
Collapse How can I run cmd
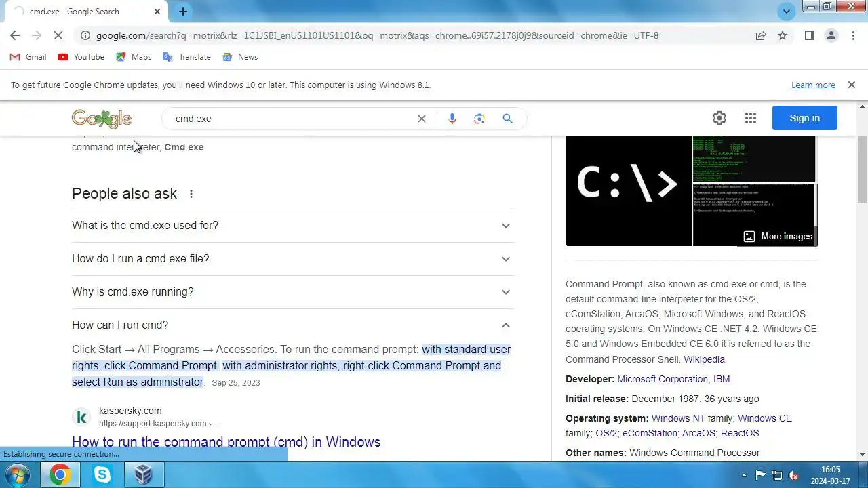293,325
